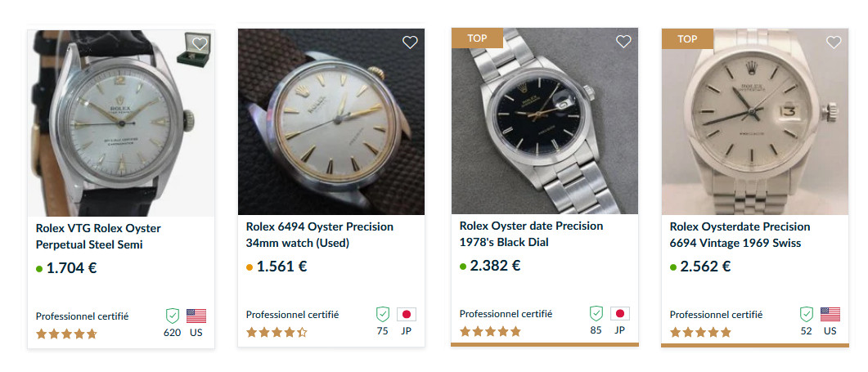
Task: Add black dial 1978 Rolex to favorites
Action: (623, 42)
